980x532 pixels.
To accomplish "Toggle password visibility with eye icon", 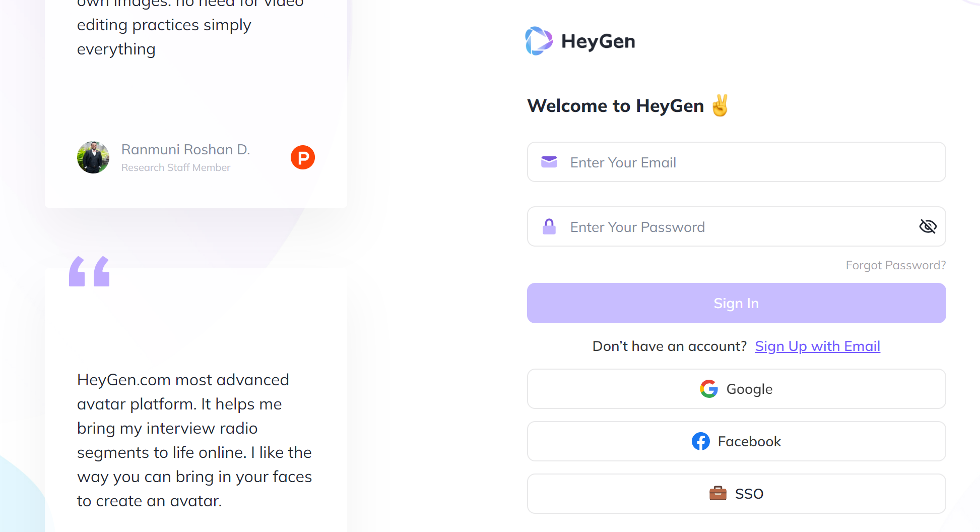I will (x=928, y=226).
